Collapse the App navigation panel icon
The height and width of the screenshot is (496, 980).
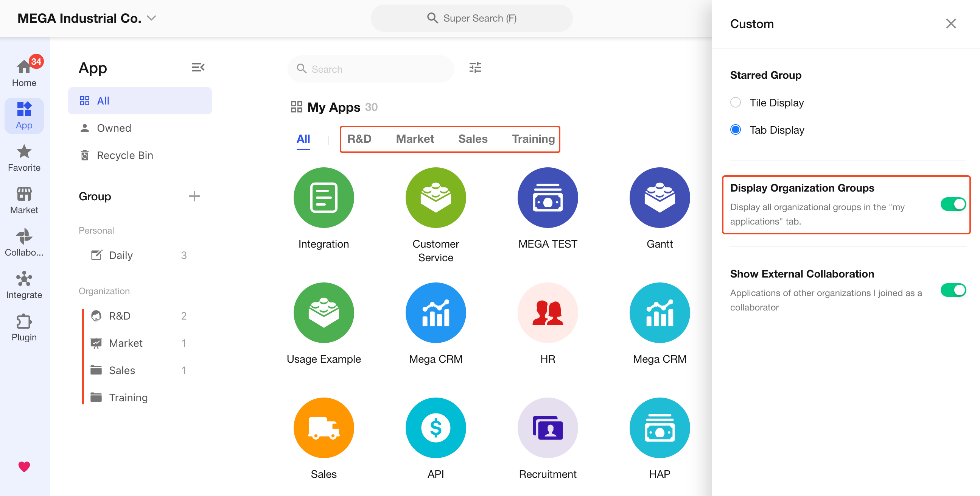pyautogui.click(x=198, y=67)
